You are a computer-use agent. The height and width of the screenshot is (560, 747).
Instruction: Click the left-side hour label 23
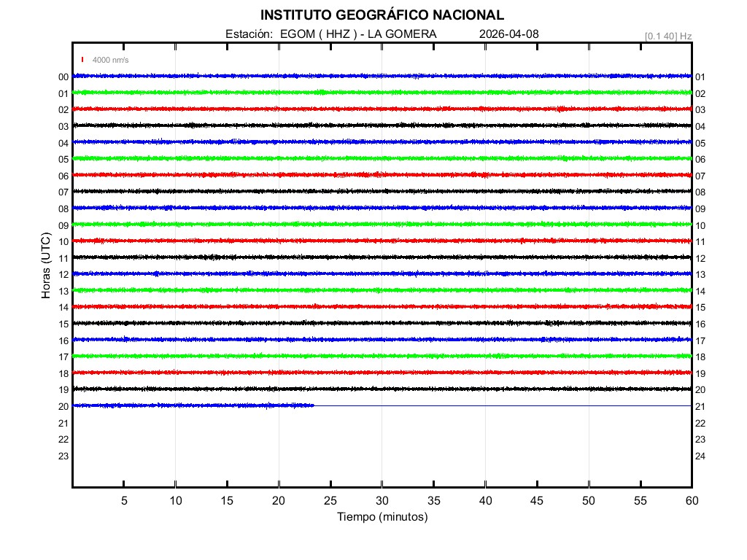pos(63,456)
